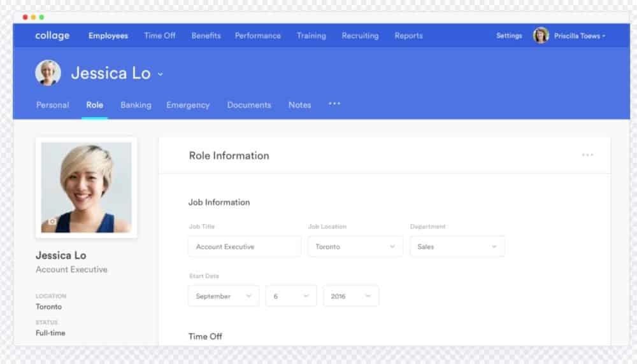
Task: Expand the chevron next to Jessica Lo name
Action: click(161, 74)
